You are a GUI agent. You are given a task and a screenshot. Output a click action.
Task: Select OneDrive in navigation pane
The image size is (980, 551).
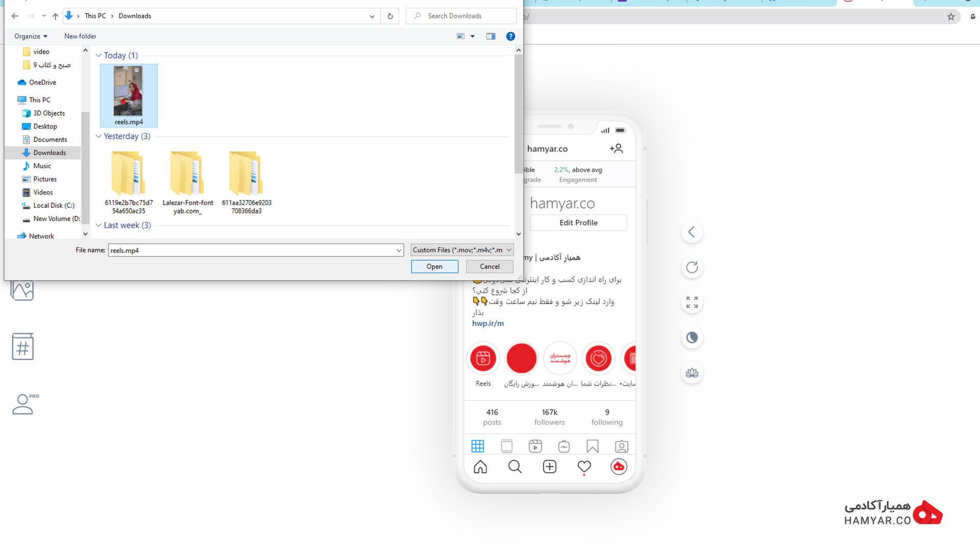click(x=42, y=82)
